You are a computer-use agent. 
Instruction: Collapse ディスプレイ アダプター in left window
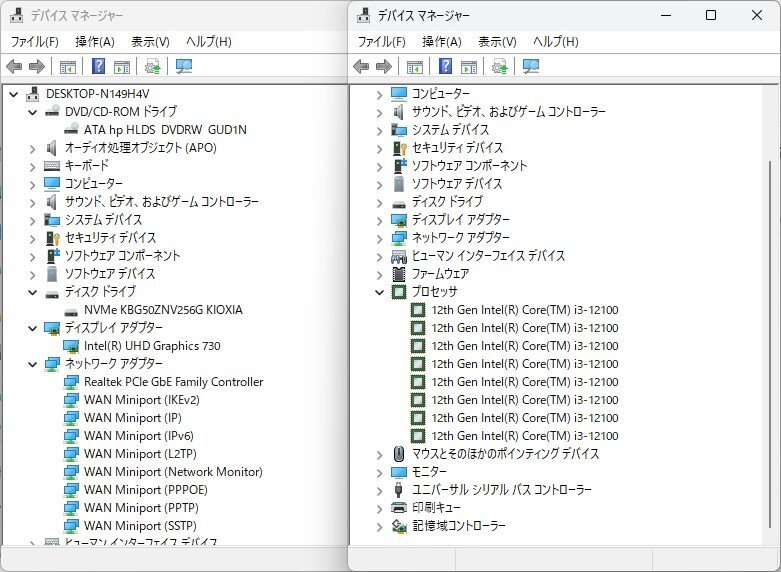point(32,328)
